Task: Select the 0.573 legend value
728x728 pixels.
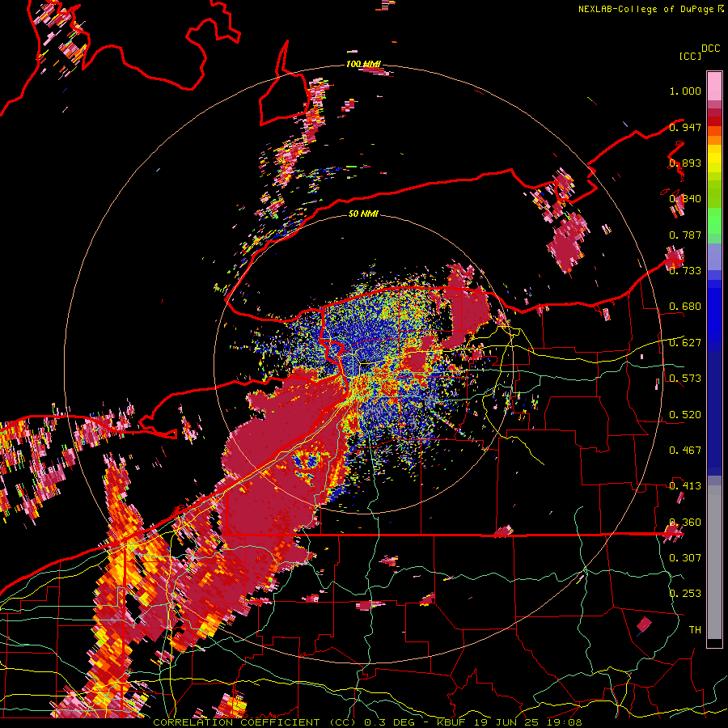Action: 685,379
